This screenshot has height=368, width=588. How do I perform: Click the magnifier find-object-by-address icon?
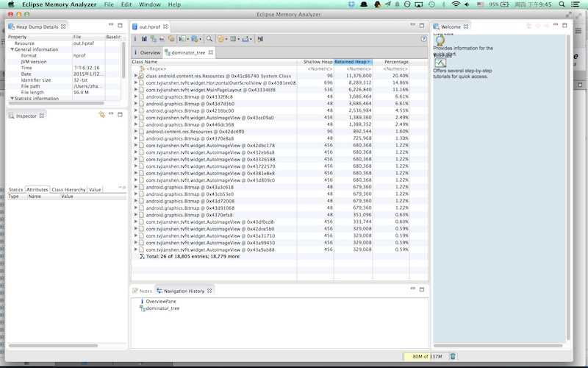[x=209, y=39]
